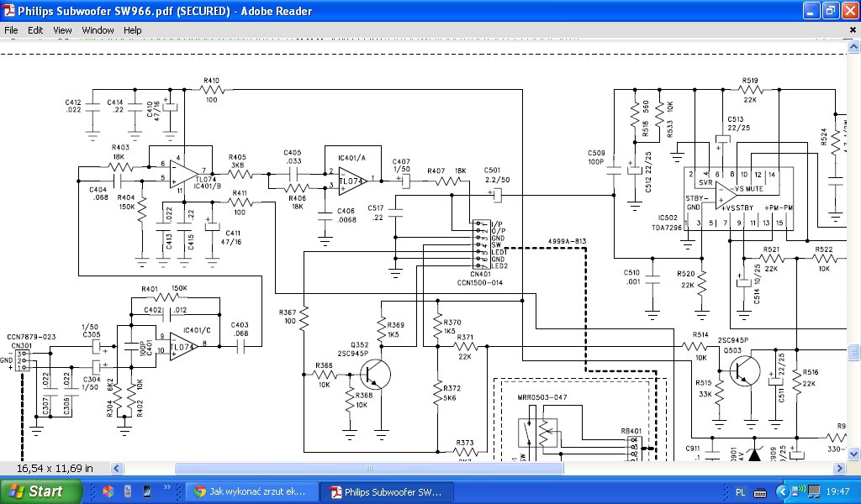
Task: Open the Help menu
Action: [132, 30]
